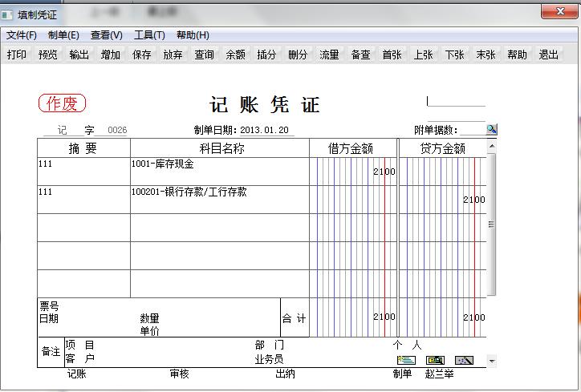This screenshot has height=392, width=581.
Task: Click credit amount 2100 in second row
Action: point(474,200)
